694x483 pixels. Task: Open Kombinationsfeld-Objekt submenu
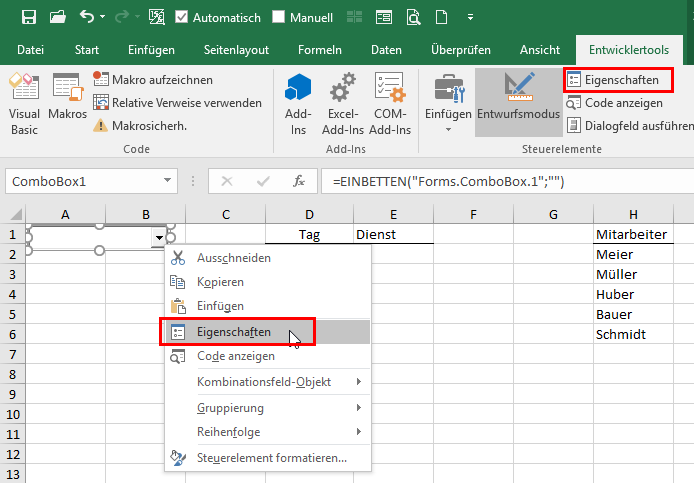(x=264, y=382)
